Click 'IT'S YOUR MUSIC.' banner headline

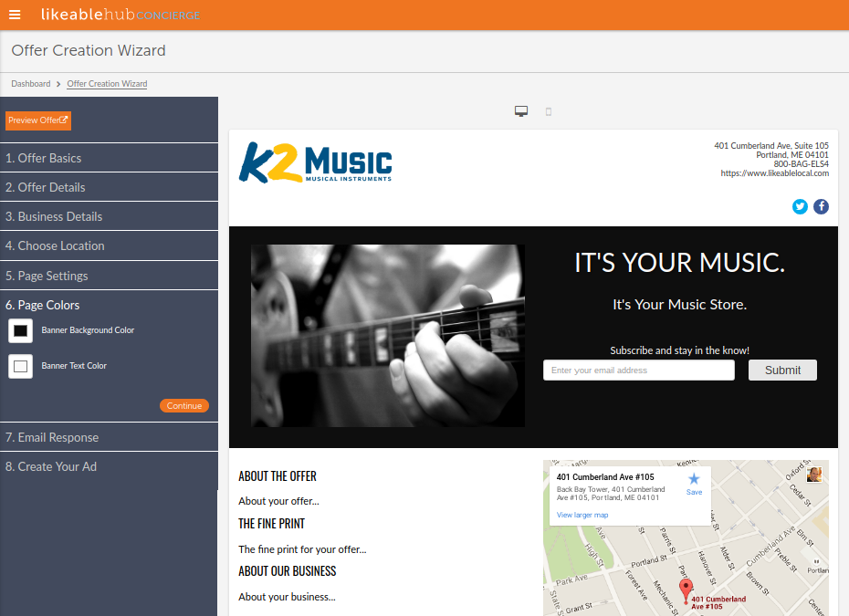(679, 263)
